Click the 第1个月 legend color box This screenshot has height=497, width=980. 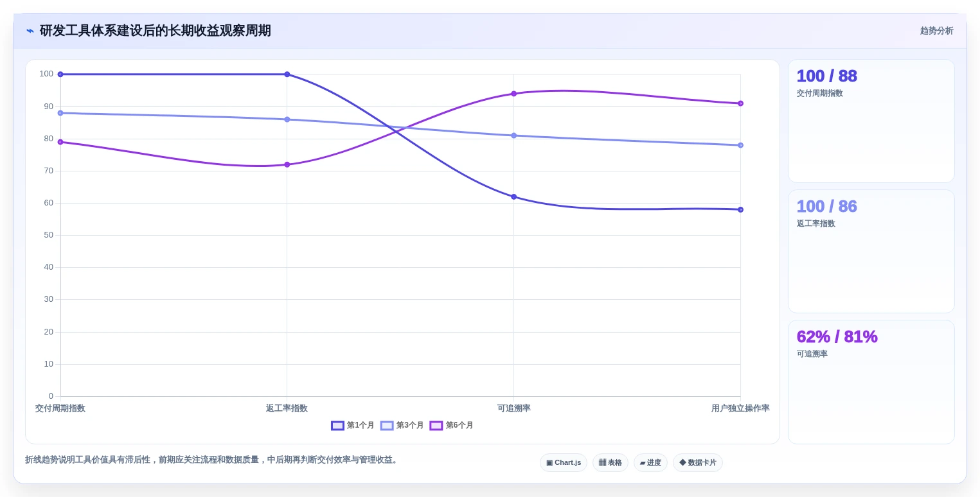point(337,426)
